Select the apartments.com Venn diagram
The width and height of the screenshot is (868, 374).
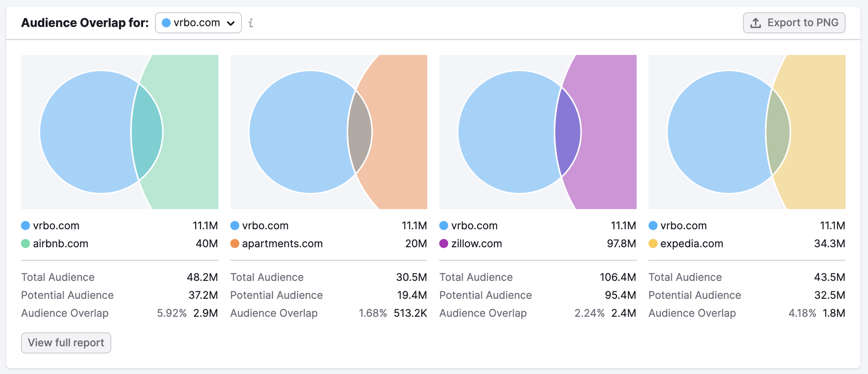click(329, 132)
